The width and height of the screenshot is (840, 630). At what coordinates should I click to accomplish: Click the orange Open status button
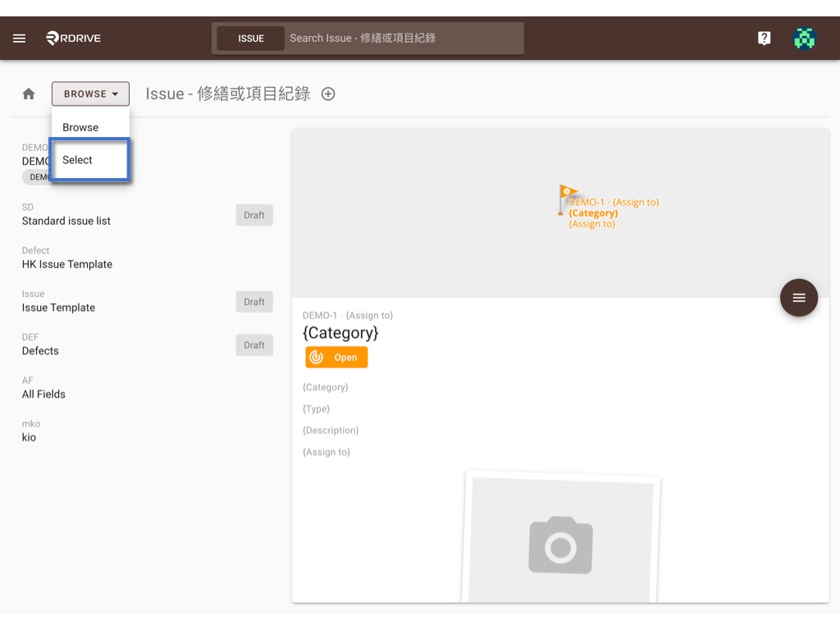click(336, 358)
